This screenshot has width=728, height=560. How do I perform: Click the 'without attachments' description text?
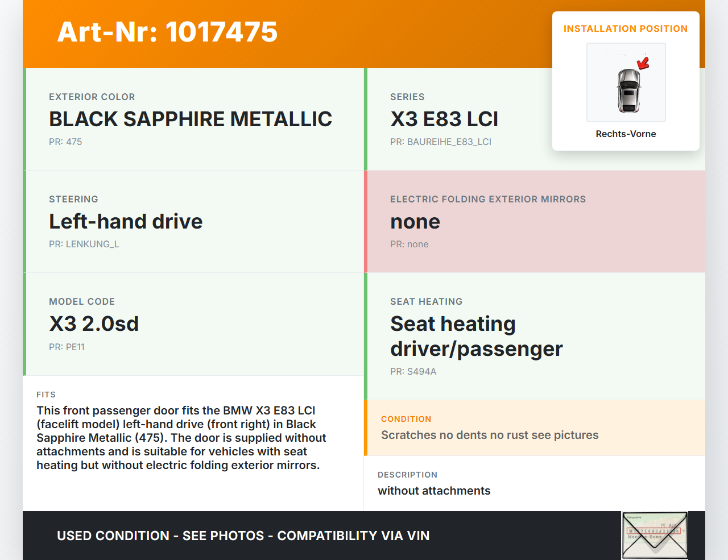[434, 491]
